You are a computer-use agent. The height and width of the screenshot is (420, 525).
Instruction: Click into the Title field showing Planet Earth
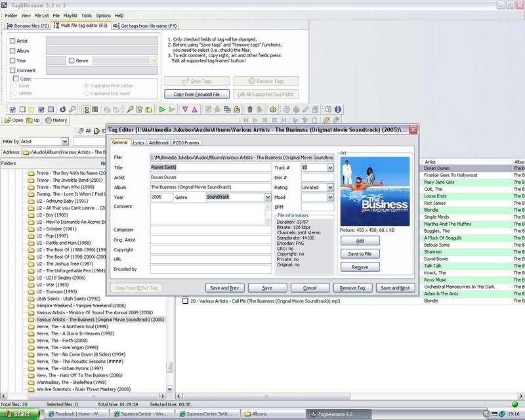(210, 167)
